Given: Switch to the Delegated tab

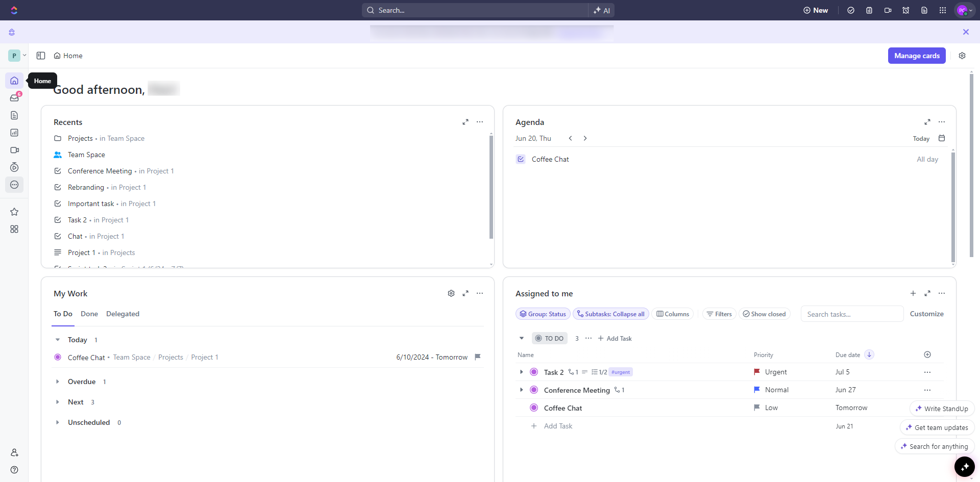Looking at the screenshot, I should click(122, 314).
